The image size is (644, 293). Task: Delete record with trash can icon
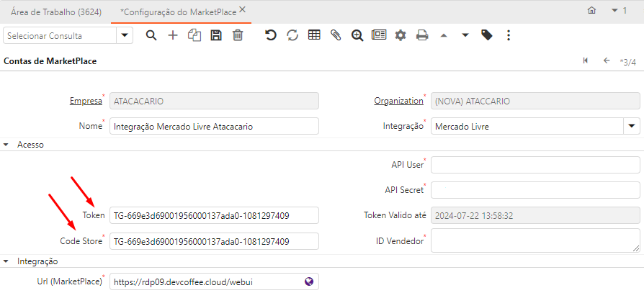pos(237,35)
